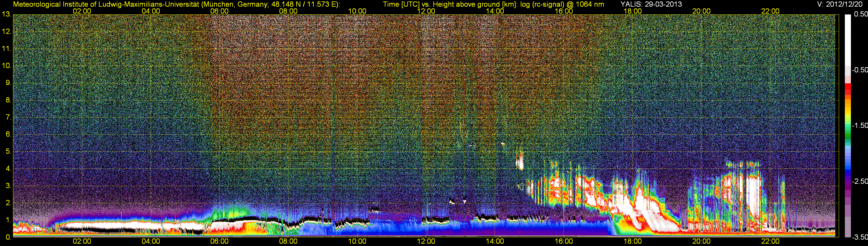Click the Meteorological Institute title text
The width and height of the screenshot is (868, 246).
[176, 4]
